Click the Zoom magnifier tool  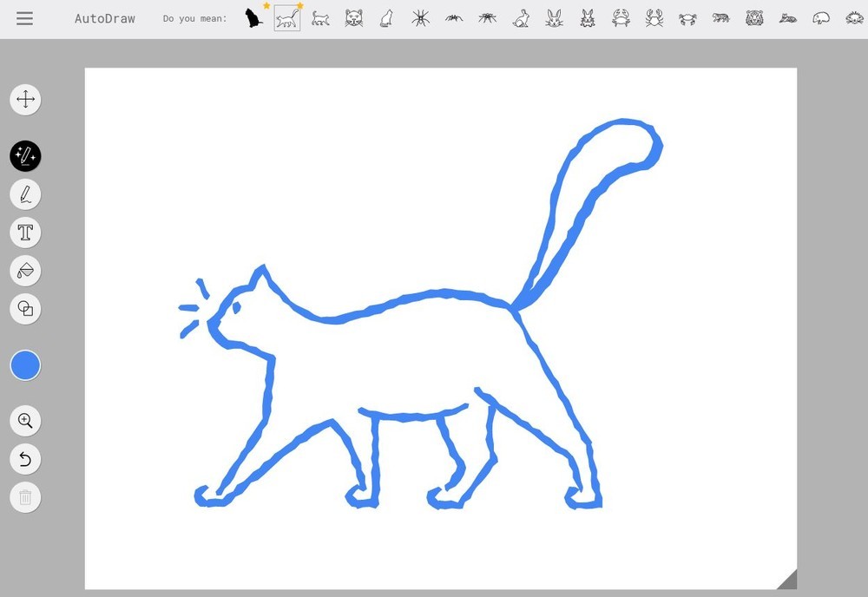[x=25, y=421]
